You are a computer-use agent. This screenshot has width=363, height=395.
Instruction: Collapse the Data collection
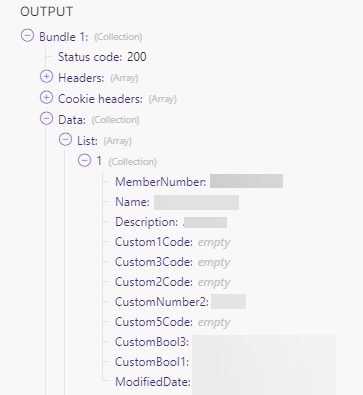46,118
